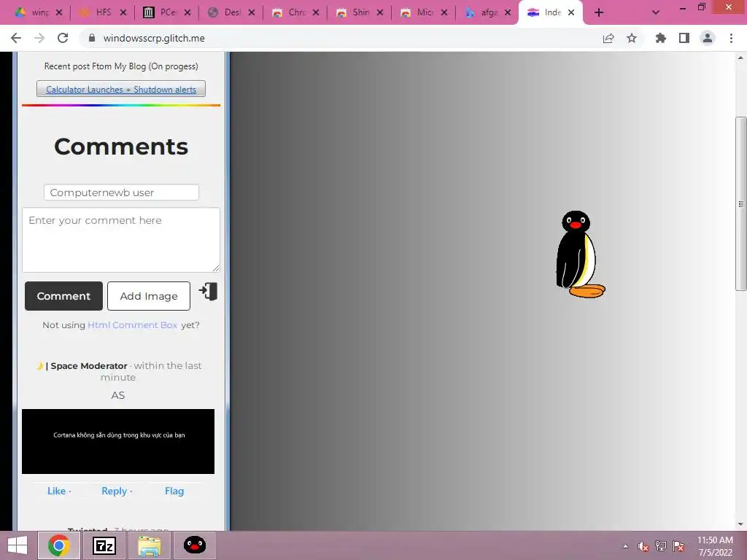Expand the tab search dropdown arrow
The width and height of the screenshot is (747, 560).
click(x=656, y=12)
